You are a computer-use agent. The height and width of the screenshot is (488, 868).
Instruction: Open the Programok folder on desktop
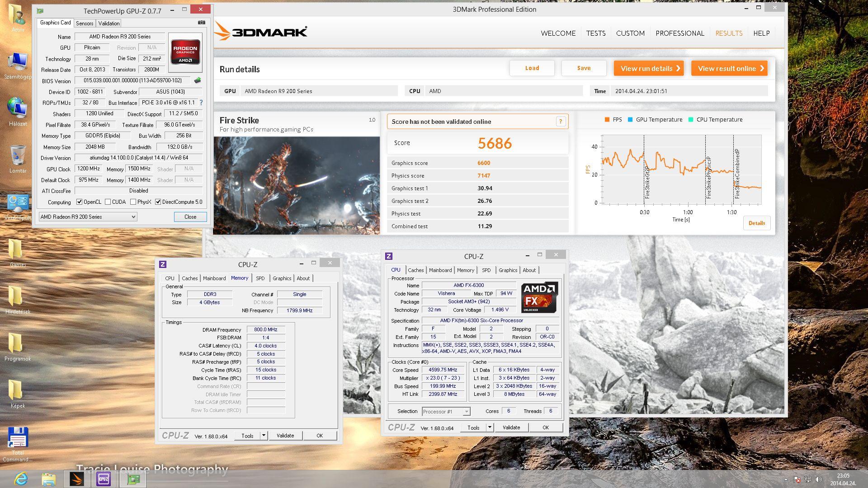click(x=18, y=347)
